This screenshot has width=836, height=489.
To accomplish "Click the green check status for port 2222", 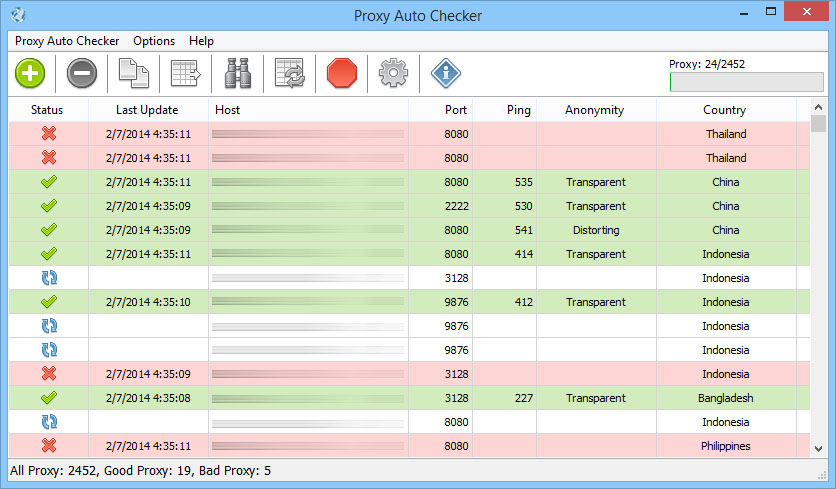I will point(49,206).
